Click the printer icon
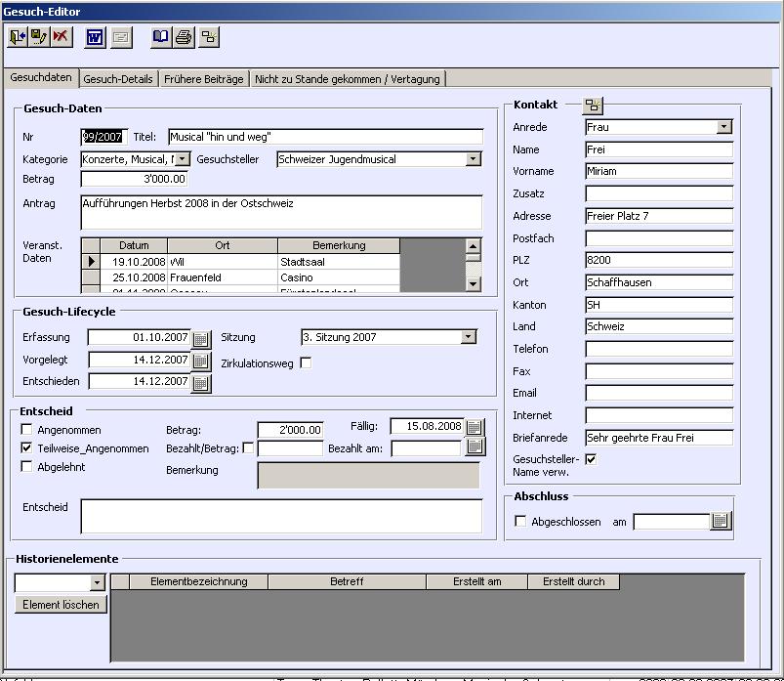 click(x=185, y=37)
